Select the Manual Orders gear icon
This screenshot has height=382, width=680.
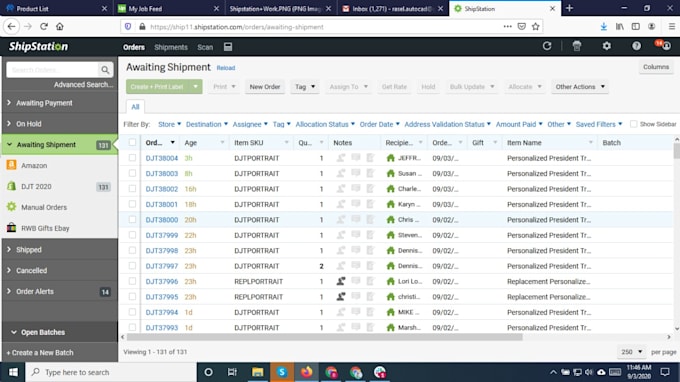12,207
